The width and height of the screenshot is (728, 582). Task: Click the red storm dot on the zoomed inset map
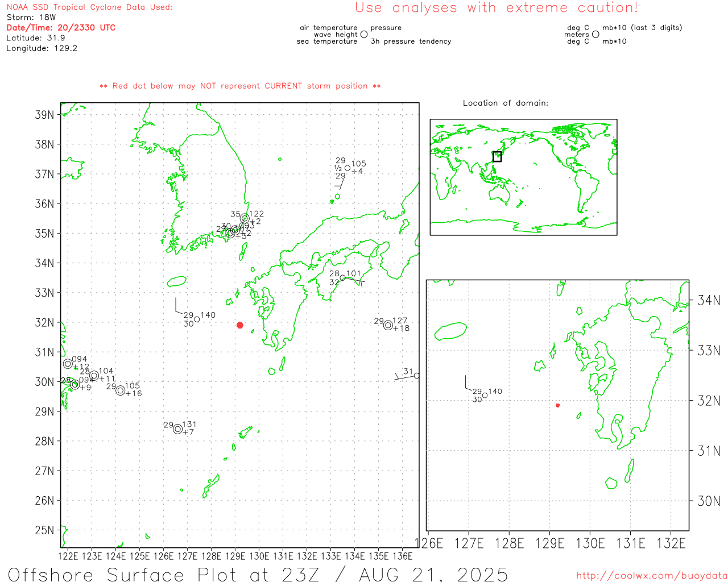pos(557,405)
